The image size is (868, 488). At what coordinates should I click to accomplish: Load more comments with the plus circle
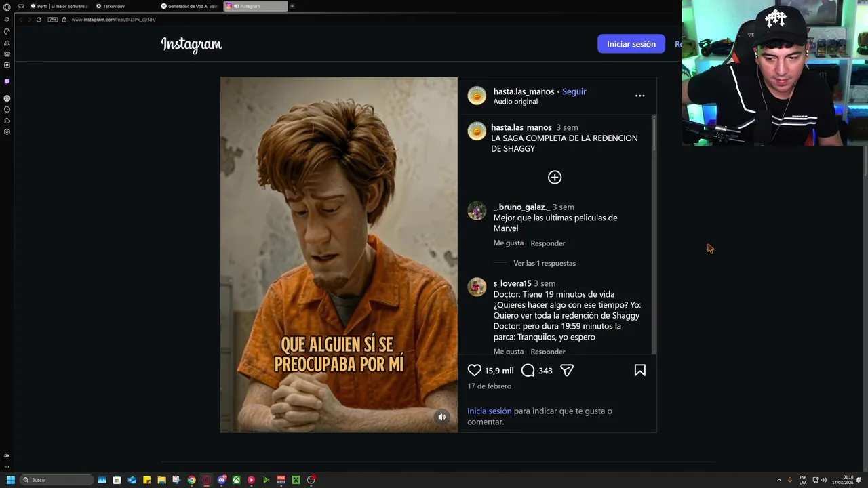[x=555, y=177]
